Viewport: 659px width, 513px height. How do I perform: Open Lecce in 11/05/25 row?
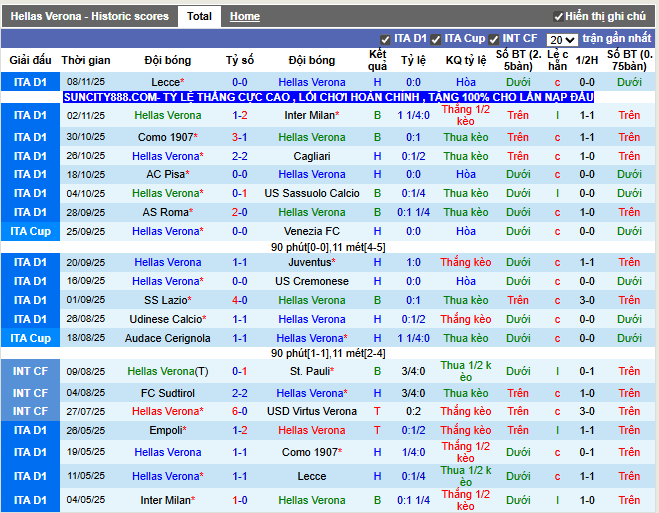(x=312, y=476)
